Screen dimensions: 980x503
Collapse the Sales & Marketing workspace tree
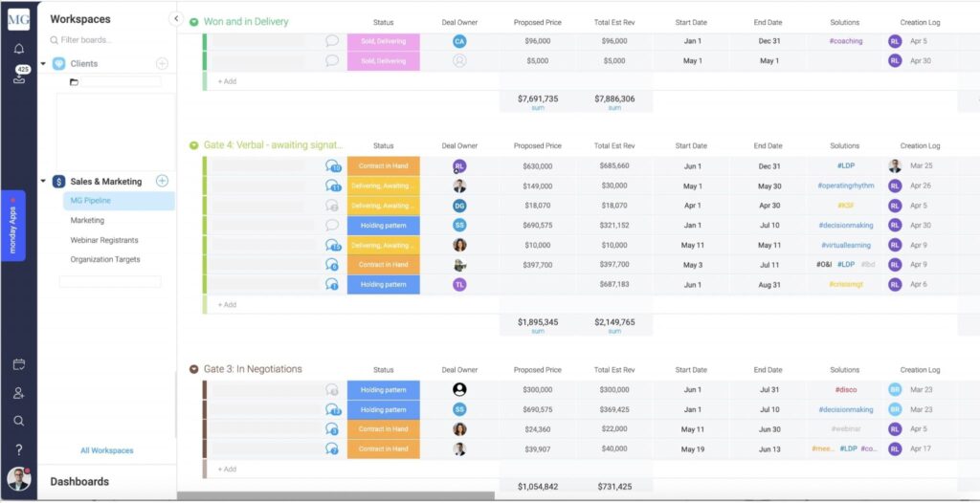[x=43, y=181]
